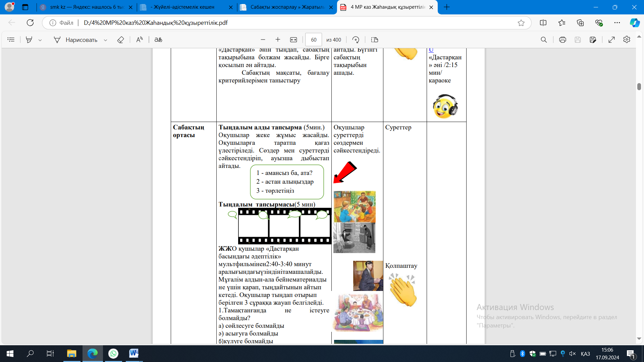Open PDF viewer settings gear
Image resolution: width=644 pixels, height=362 pixels.
tap(627, 40)
